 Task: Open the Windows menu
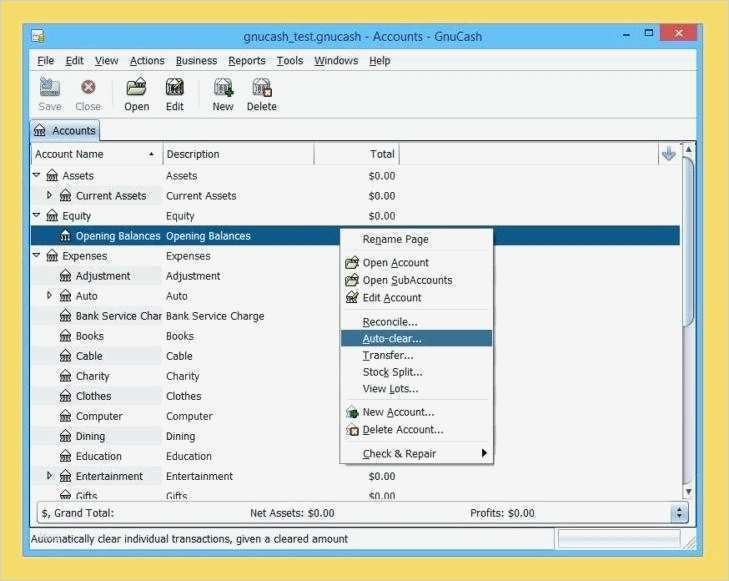[x=336, y=61]
